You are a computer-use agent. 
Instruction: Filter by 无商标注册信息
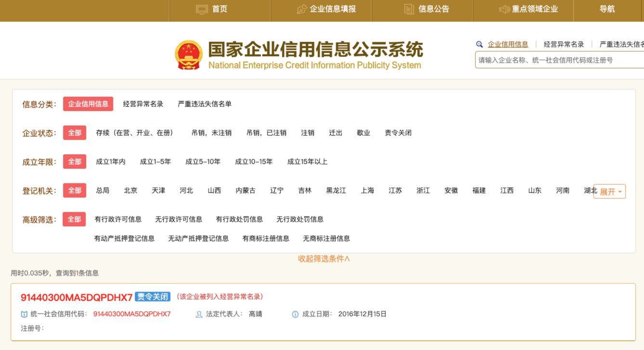tap(326, 238)
